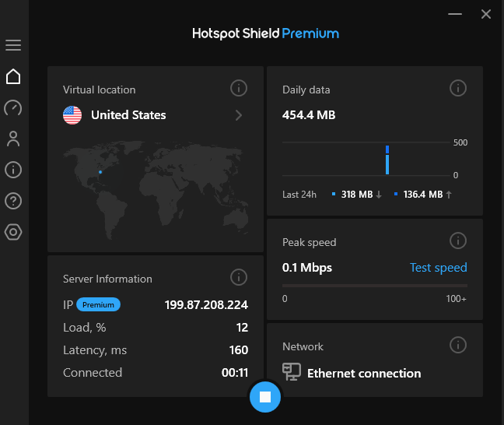Open the Account person icon in sidebar

point(13,139)
